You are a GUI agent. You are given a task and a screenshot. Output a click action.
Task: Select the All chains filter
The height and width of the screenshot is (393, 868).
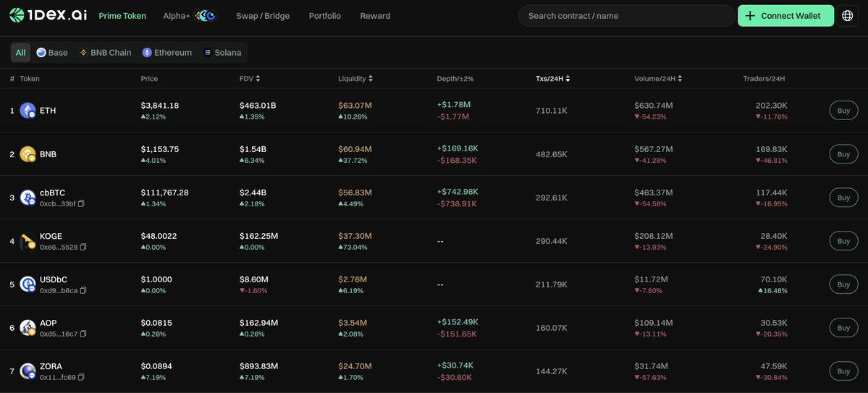coord(20,53)
